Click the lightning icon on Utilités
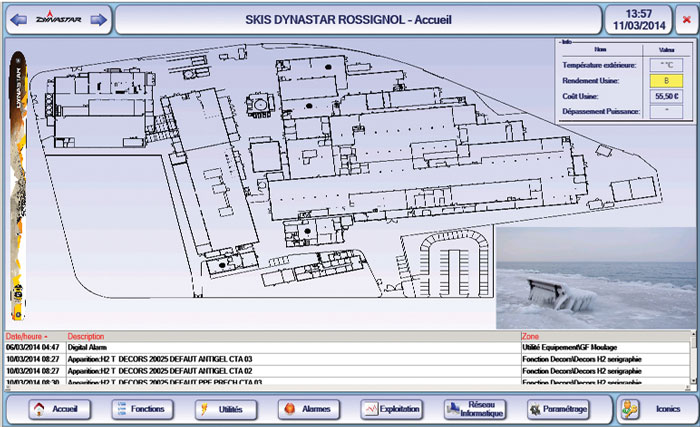The image size is (700, 427). click(204, 409)
